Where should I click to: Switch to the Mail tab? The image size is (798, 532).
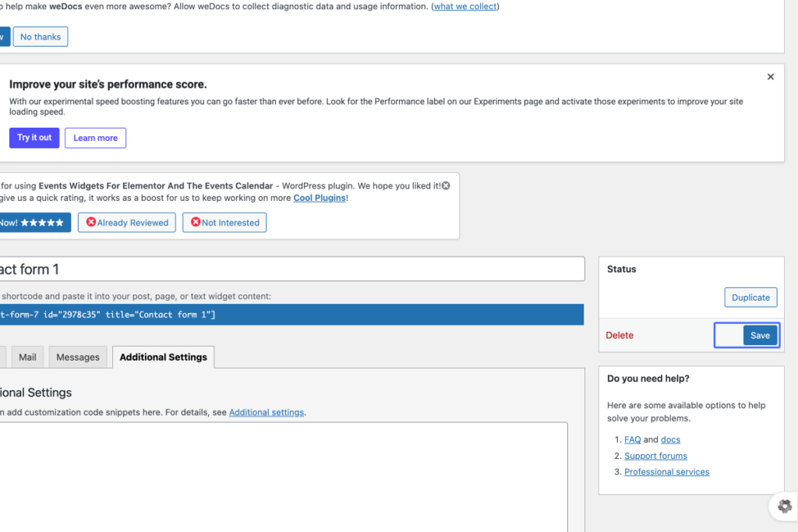(27, 357)
